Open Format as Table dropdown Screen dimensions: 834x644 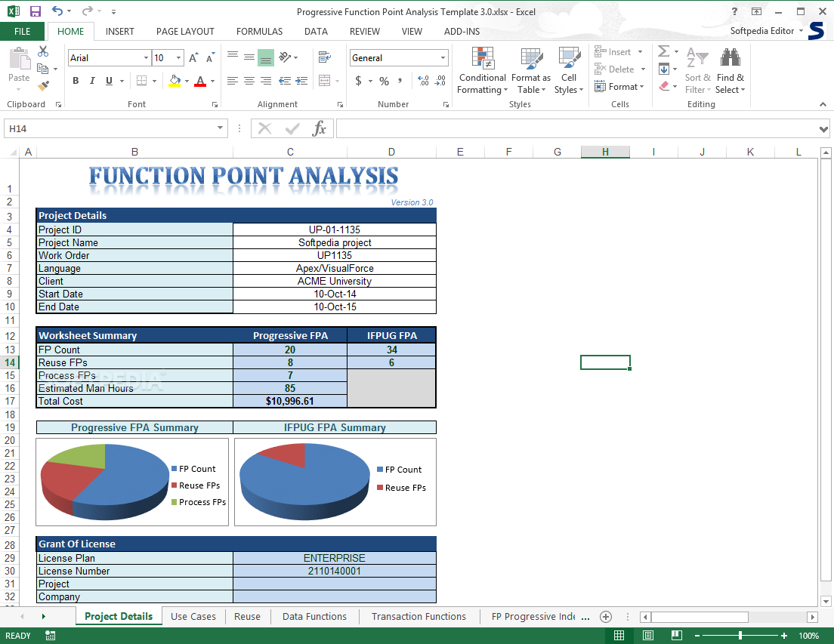[531, 70]
